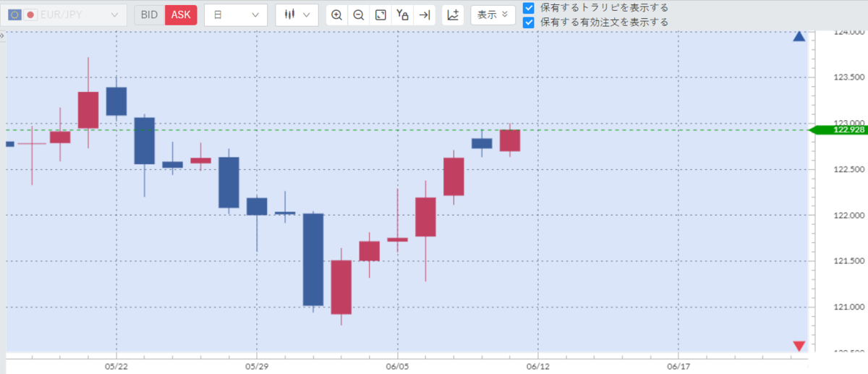Click the 06/05 date label
This screenshot has height=374, width=868.
(398, 367)
